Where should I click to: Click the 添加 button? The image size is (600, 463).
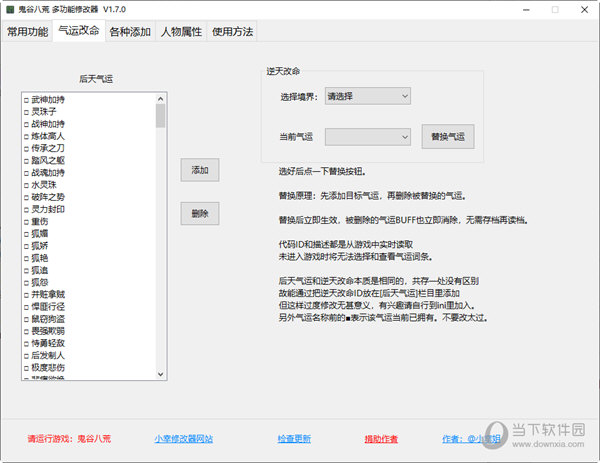(200, 170)
